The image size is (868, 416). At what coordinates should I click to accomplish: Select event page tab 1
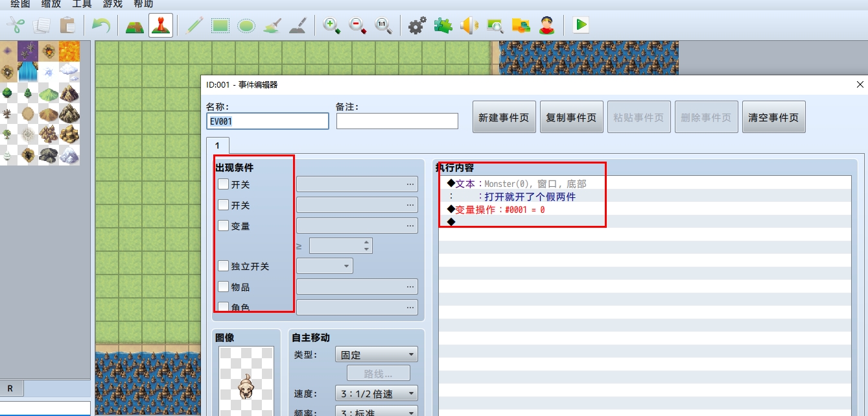pos(217,145)
